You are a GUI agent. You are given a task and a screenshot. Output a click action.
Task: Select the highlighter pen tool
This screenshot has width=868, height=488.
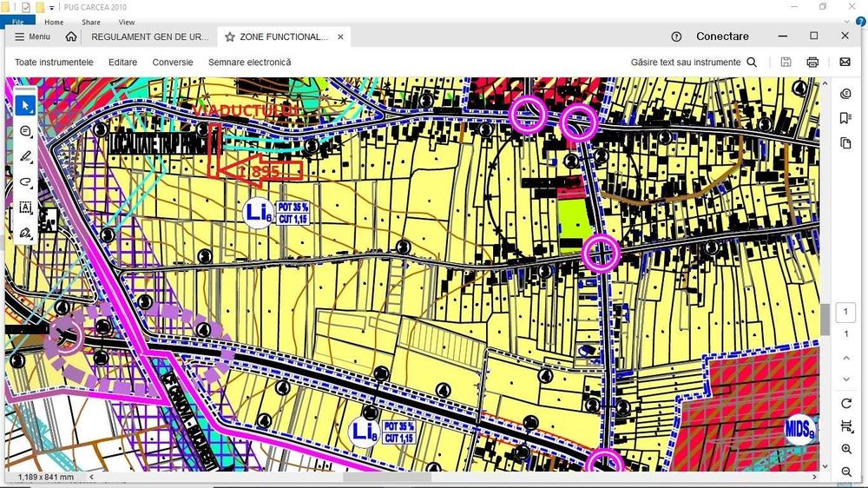tap(25, 157)
